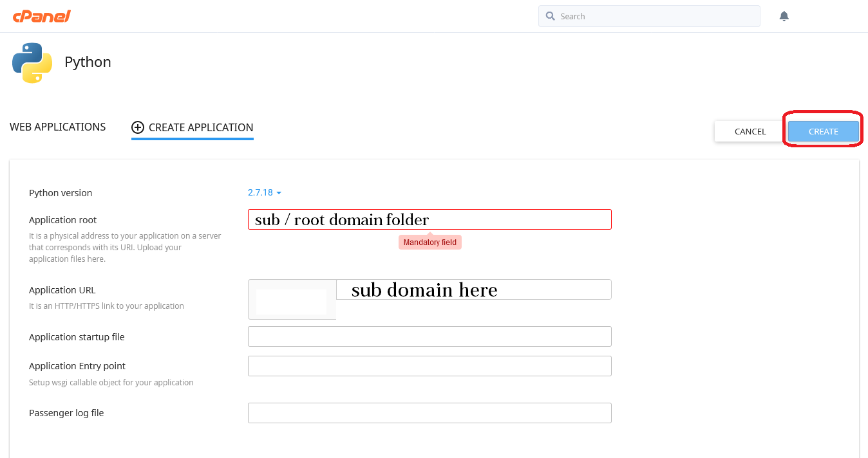Click the Create button
The image size is (868, 458).
tap(824, 131)
